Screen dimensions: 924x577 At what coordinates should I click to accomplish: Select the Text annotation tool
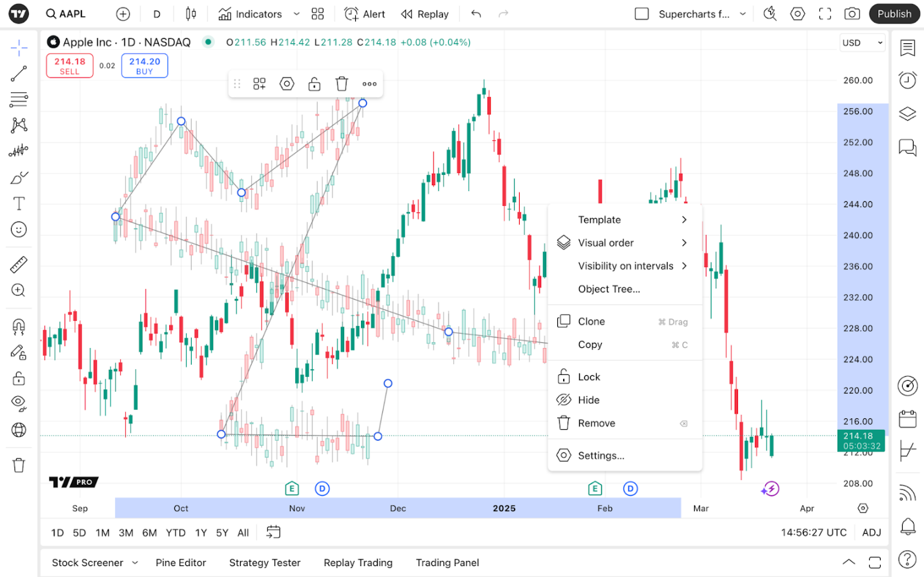(19, 203)
